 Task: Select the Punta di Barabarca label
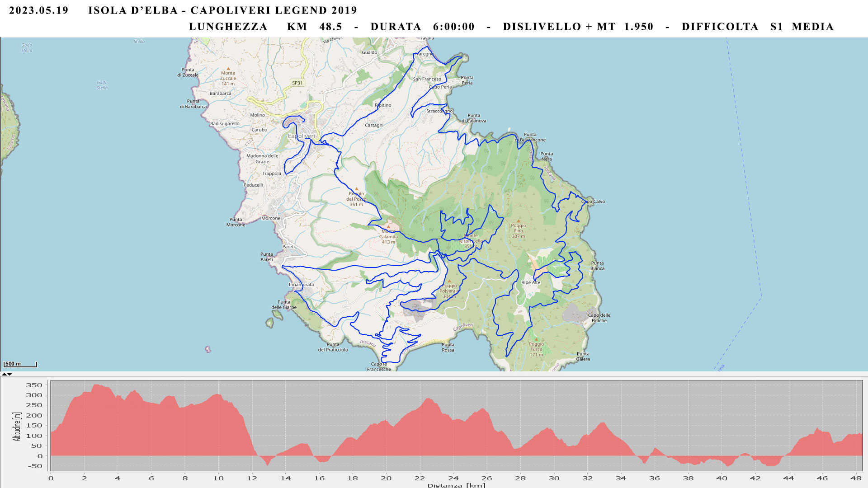tap(193, 104)
